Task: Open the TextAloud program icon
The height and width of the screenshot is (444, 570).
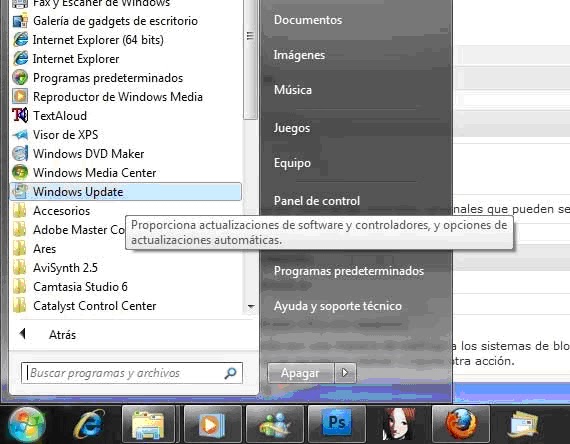Action: click(x=20, y=115)
